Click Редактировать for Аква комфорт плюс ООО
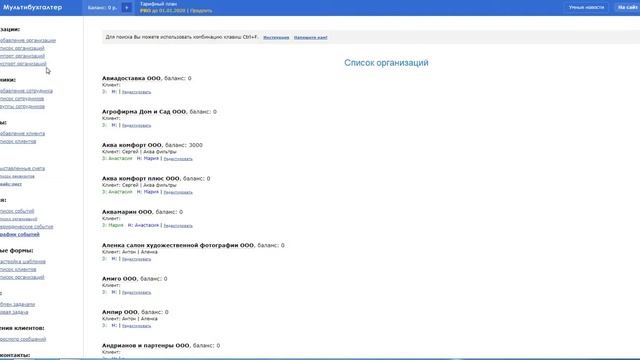 click(x=178, y=192)
